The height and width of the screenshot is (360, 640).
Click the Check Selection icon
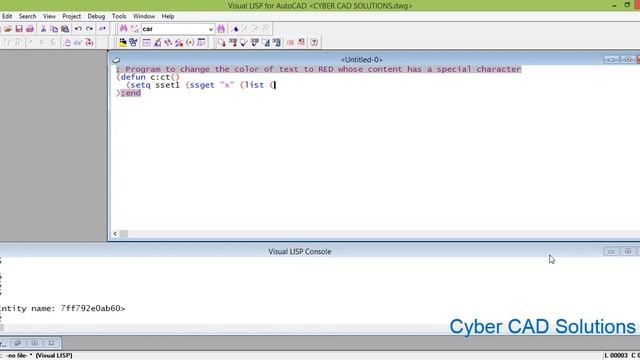(255, 42)
